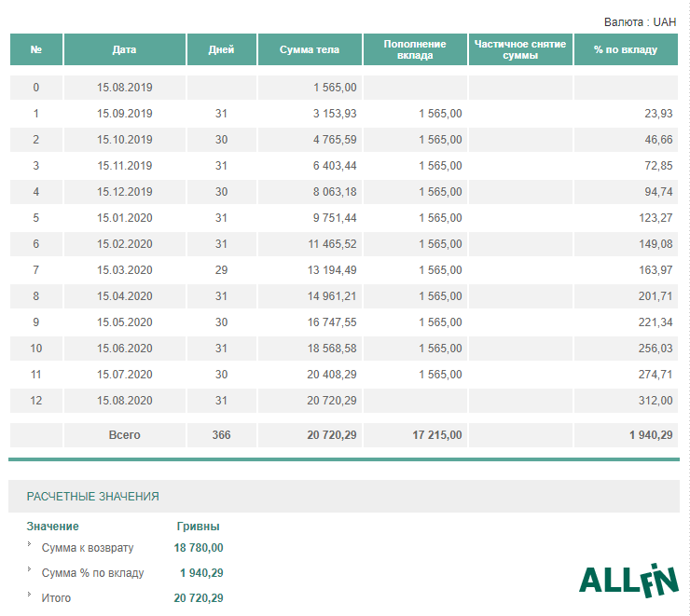The height and width of the screenshot is (616, 690).
Task: Select date cell 15.05.2020
Action: (125, 322)
